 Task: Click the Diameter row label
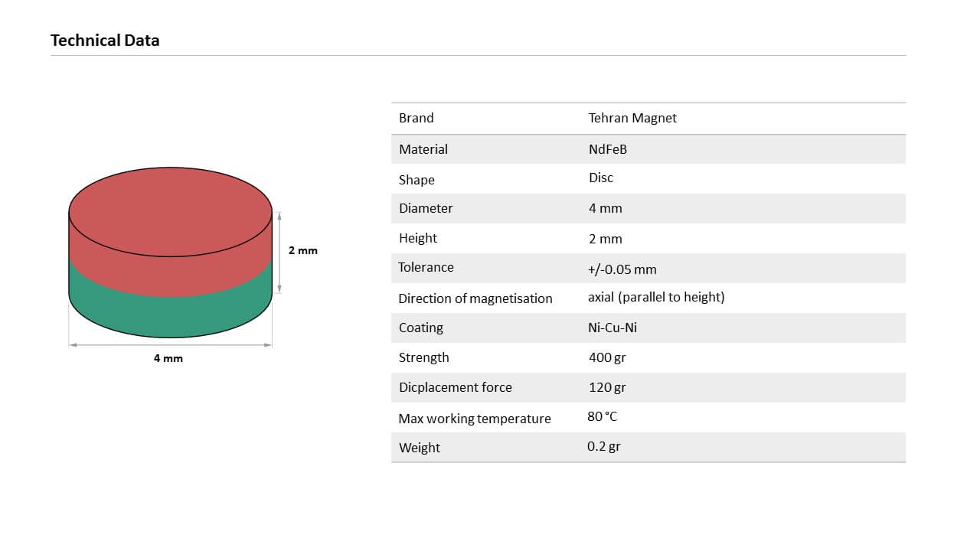(426, 208)
